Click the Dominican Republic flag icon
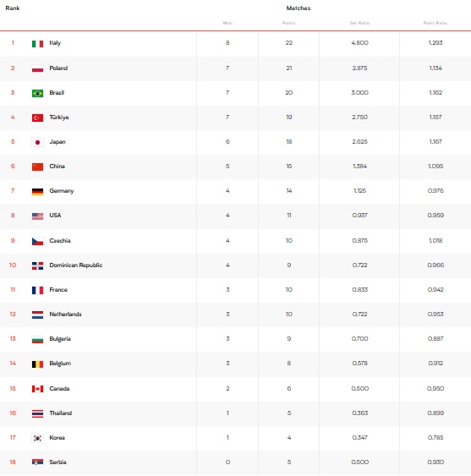 tap(37, 266)
